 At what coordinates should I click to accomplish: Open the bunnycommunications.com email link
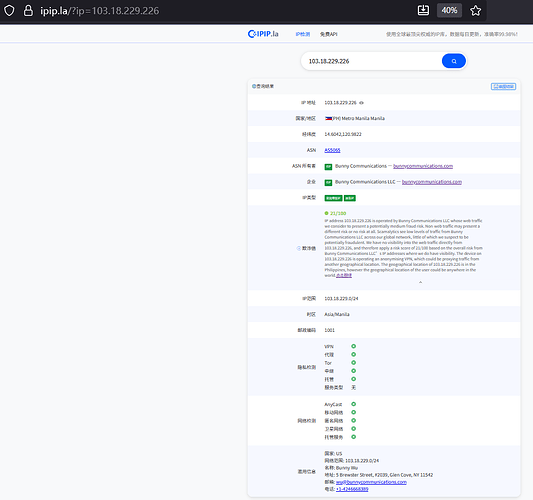point(371,482)
